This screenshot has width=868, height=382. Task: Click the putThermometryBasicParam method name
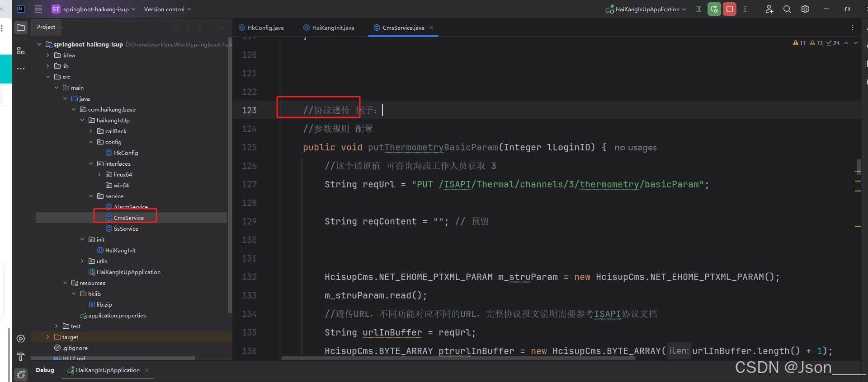(433, 147)
